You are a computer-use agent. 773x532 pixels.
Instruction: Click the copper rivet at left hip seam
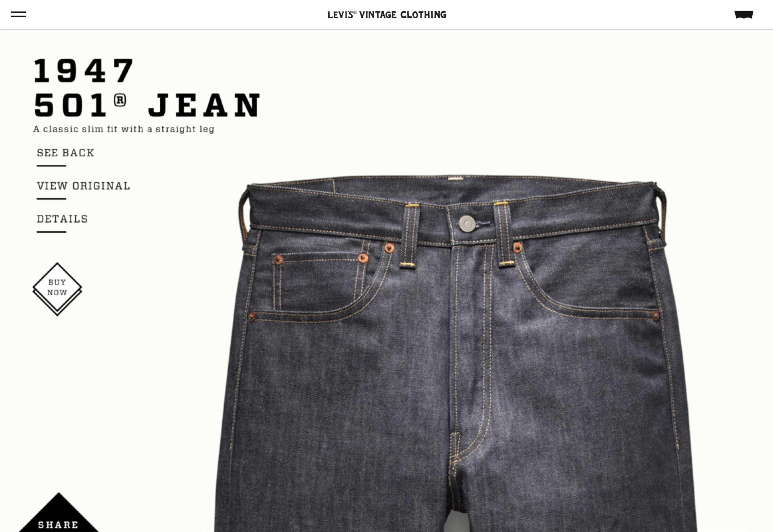pyautogui.click(x=252, y=316)
